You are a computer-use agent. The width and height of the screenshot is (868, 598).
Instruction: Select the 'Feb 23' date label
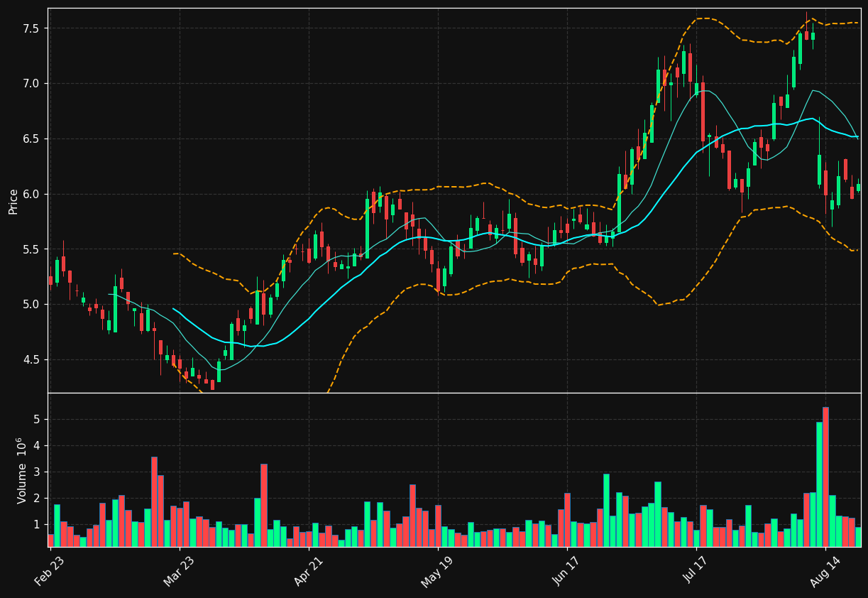tap(48, 572)
